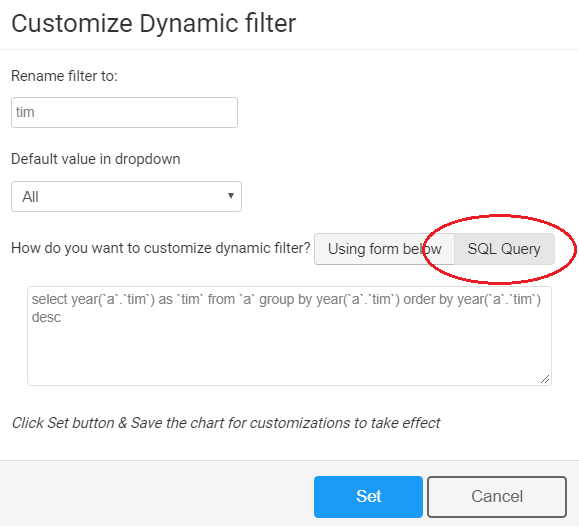Click the text area resize handle icon
The width and height of the screenshot is (579, 526).
(x=545, y=379)
